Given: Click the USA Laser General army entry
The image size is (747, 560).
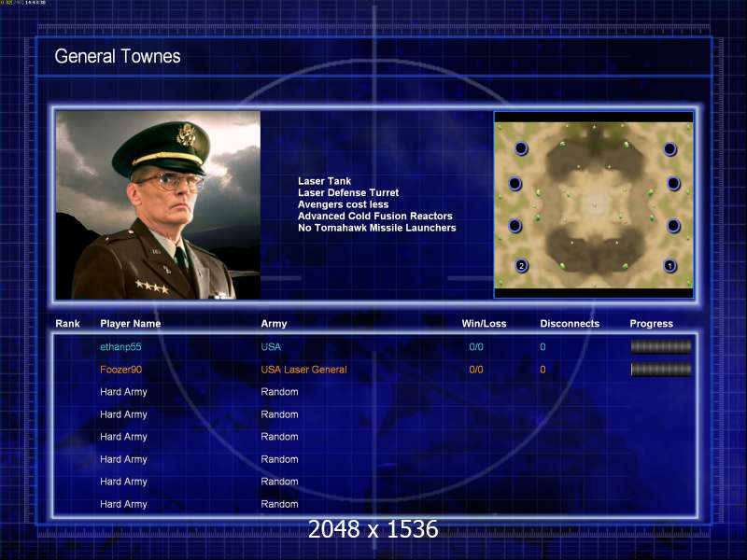Looking at the screenshot, I should 304,370.
